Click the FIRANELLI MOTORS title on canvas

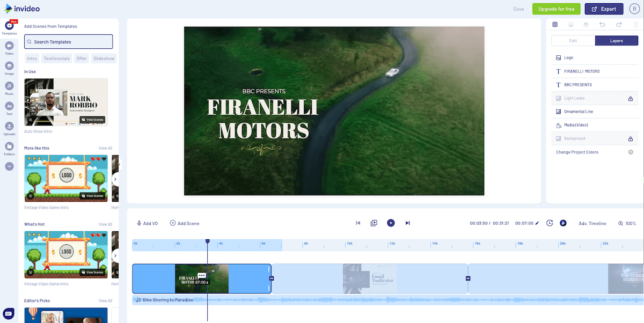(x=262, y=119)
